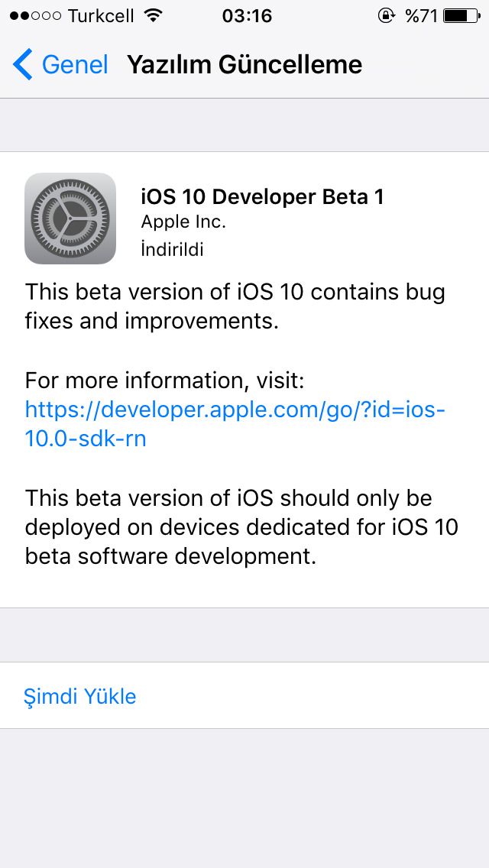This screenshot has height=868, width=489.
Task: Open the developer.apple.com release notes link
Action: coord(235,424)
